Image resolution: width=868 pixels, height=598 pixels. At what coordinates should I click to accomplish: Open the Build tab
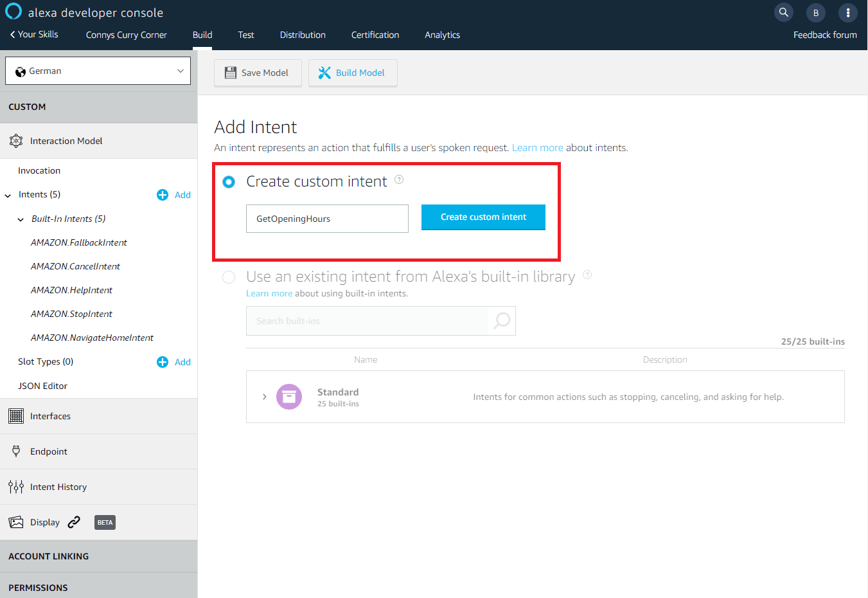point(202,35)
